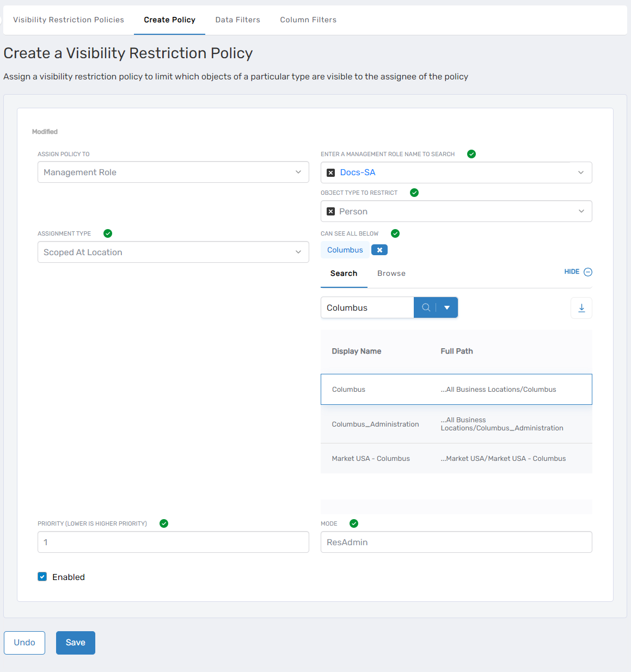Click the search magnifier icon
This screenshot has width=631, height=672.
click(426, 307)
